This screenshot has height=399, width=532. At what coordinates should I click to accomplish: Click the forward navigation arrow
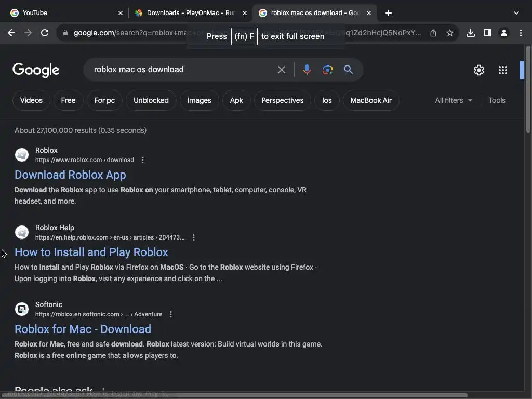(x=28, y=33)
